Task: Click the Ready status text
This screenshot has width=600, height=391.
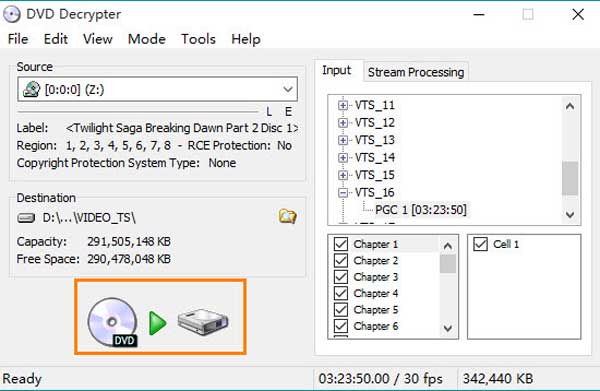Action: pyautogui.click(x=22, y=379)
